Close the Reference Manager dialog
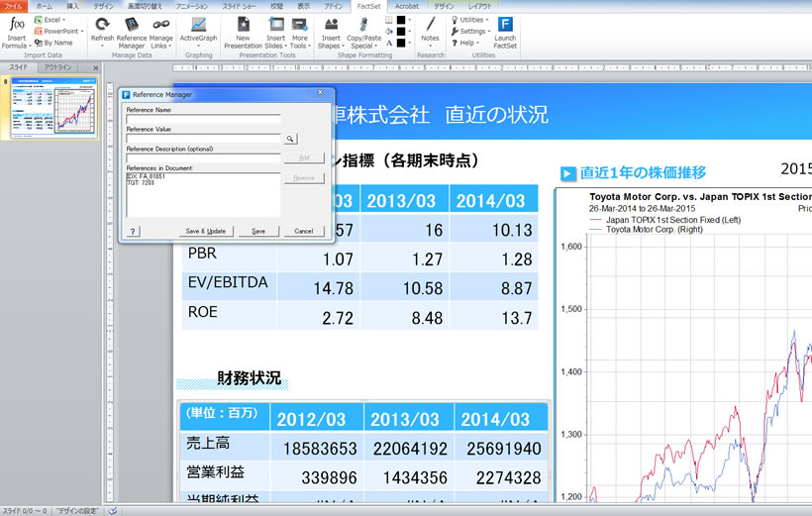 click(x=320, y=93)
